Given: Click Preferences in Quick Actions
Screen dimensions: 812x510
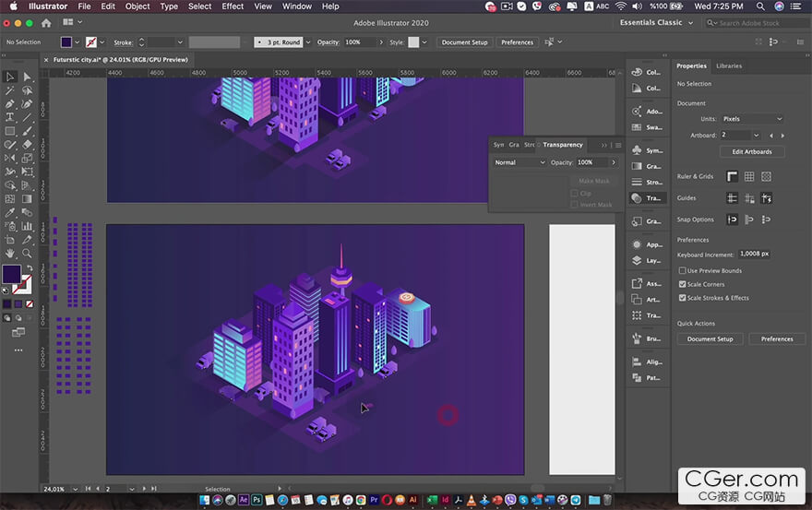Looking at the screenshot, I should (x=777, y=339).
